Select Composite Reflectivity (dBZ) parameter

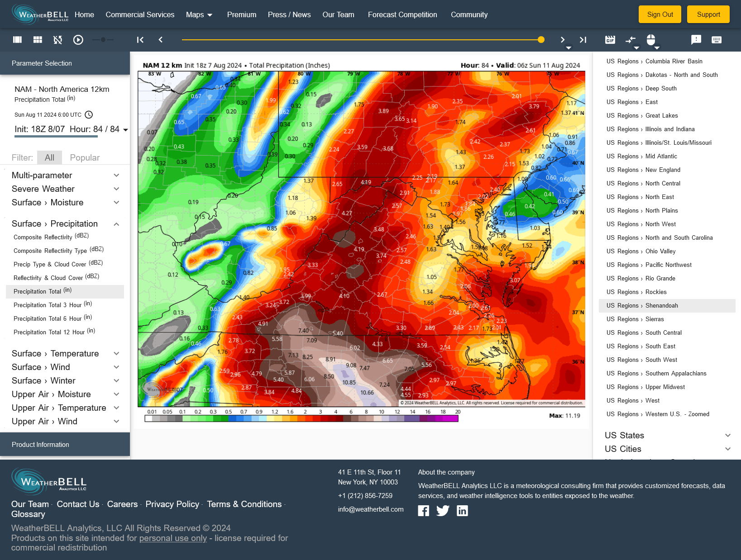coord(51,237)
